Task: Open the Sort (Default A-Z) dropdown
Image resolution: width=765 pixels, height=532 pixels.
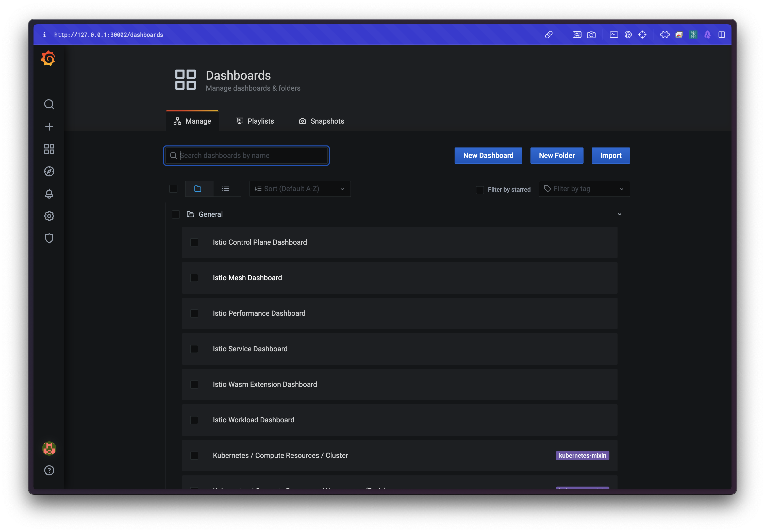Action: (300, 189)
